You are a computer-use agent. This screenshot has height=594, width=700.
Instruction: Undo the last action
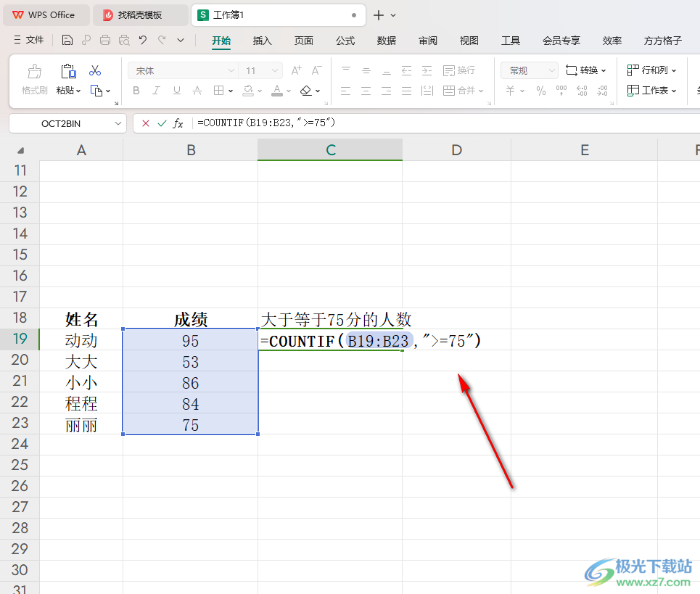[143, 40]
